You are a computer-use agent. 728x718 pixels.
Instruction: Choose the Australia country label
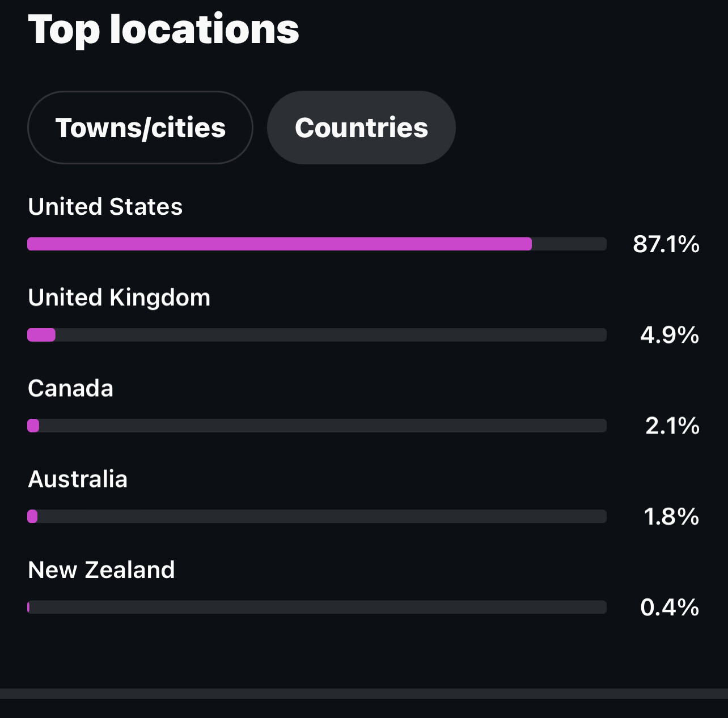click(x=78, y=479)
